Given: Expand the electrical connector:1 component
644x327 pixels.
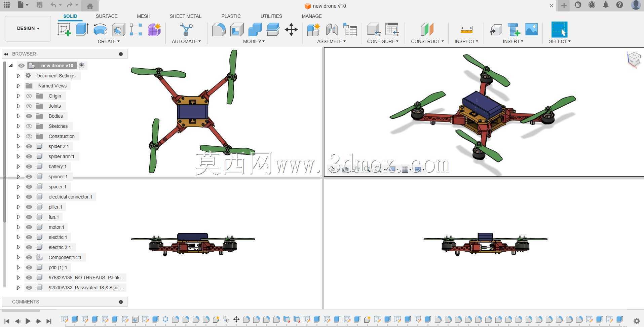Looking at the screenshot, I should point(18,197).
